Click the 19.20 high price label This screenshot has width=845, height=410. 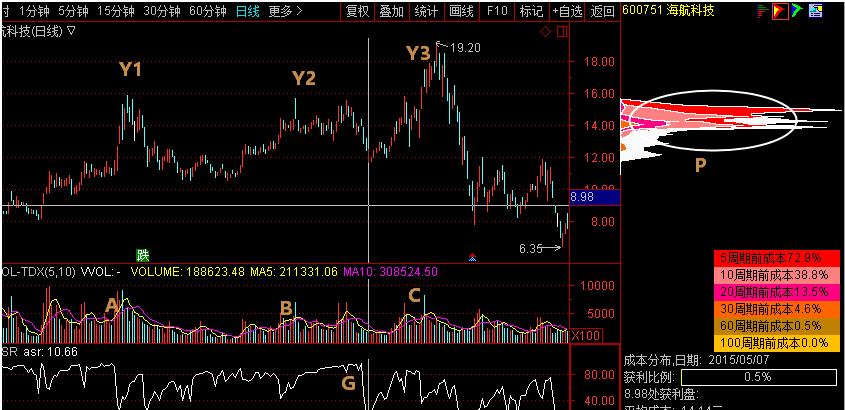point(465,48)
